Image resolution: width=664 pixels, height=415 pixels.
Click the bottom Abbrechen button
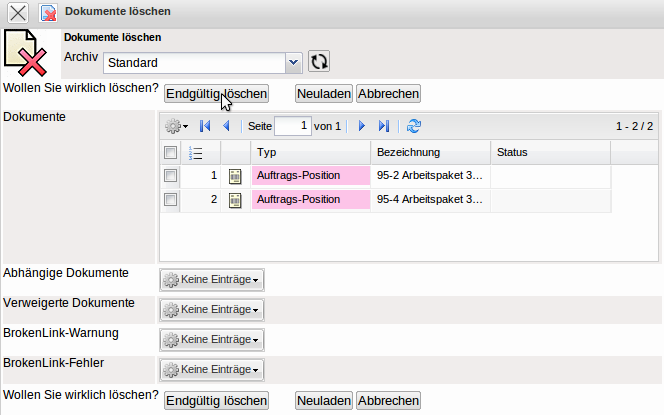tap(388, 401)
